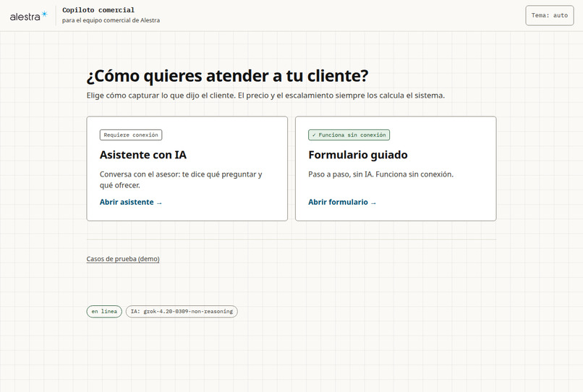Select the Formulario guiado card heading
This screenshot has height=392, width=583.
357,155
